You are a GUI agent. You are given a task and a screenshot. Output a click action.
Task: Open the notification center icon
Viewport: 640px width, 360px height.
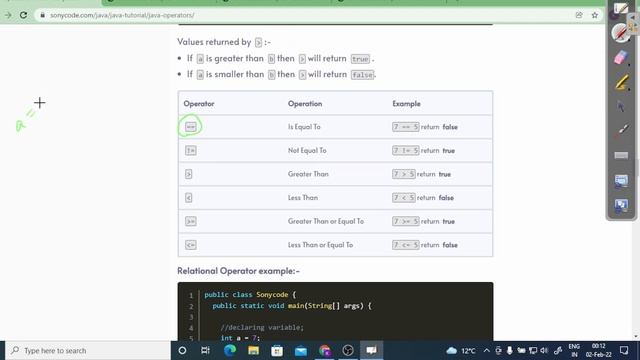[624, 350]
